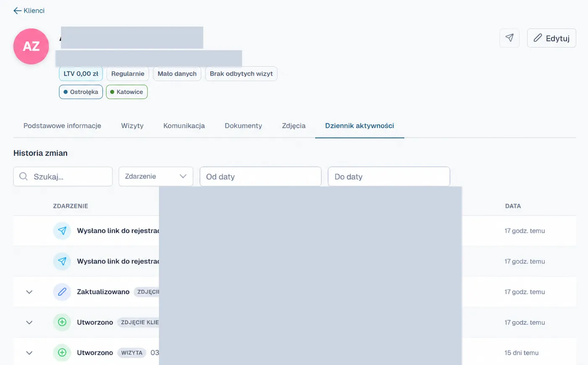Select the Dziennik aktywności tab

click(360, 126)
